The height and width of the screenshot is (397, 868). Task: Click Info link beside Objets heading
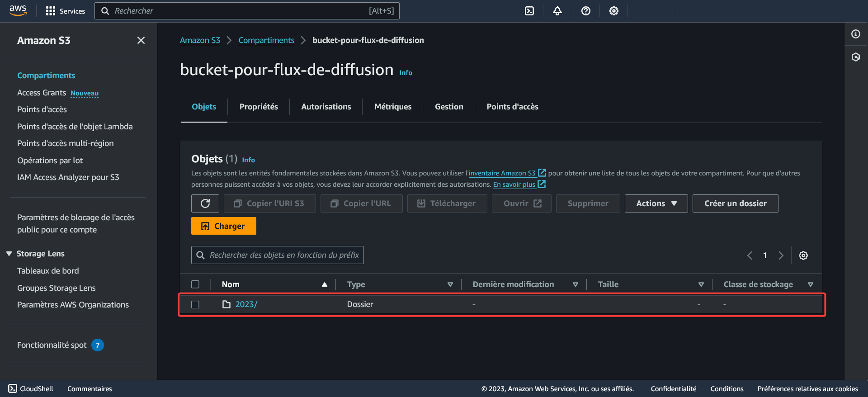tap(248, 160)
